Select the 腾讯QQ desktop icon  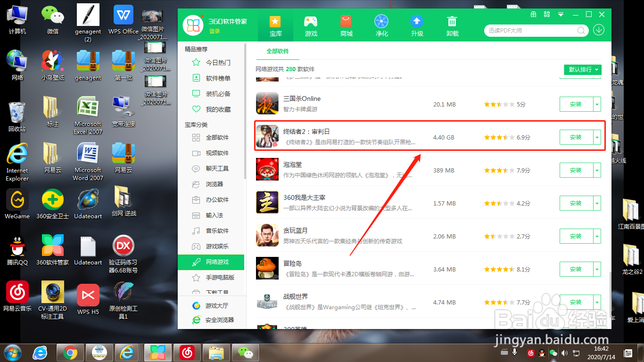coord(17,251)
